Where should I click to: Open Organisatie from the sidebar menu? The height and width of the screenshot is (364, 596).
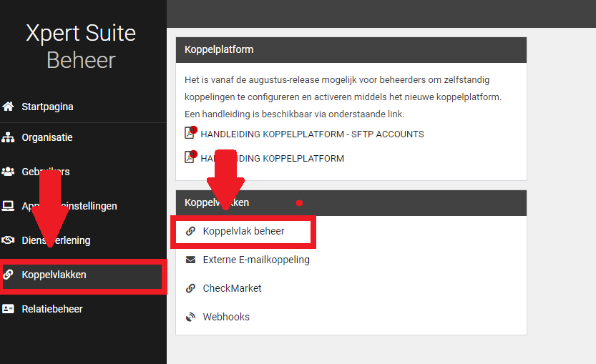click(x=47, y=137)
